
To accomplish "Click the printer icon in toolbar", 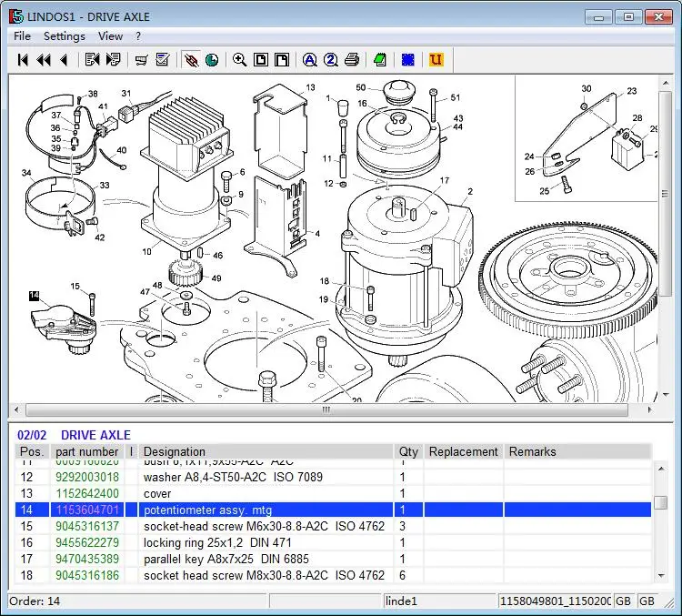I will pos(352,60).
